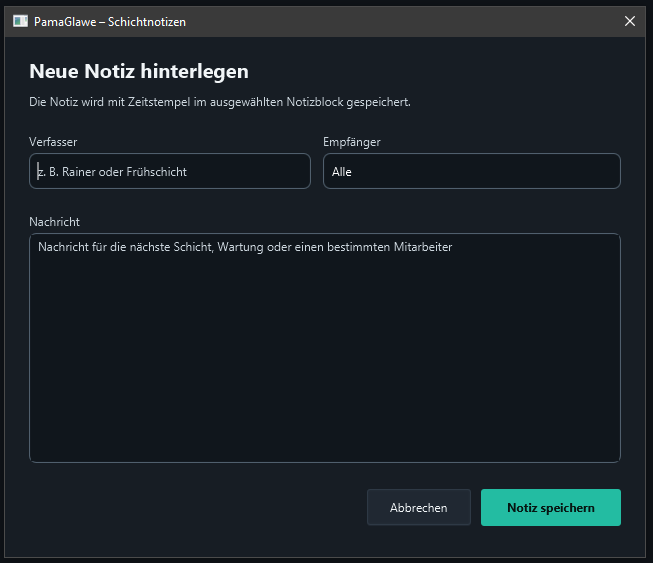Click the PamaGlawe app icon in title bar

tap(20, 21)
